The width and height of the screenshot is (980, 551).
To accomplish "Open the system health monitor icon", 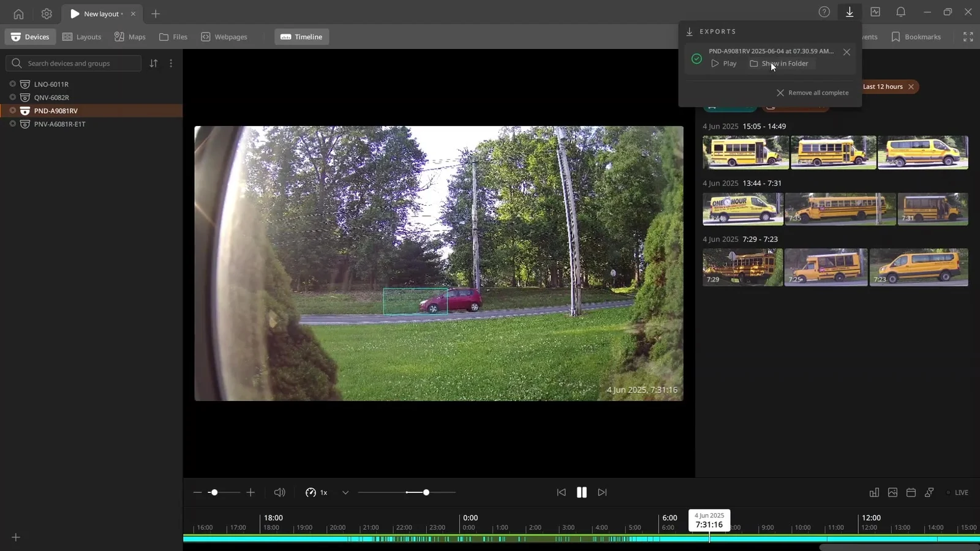I will coord(875,12).
